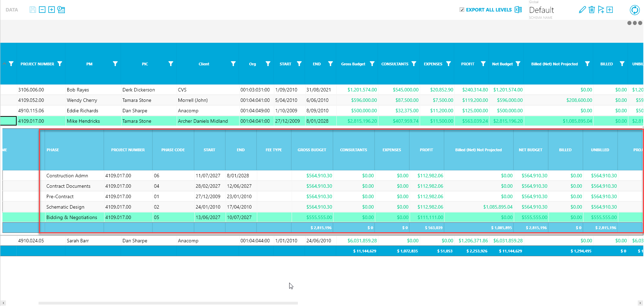Delete the schema using the trash icon
644x307 pixels.
coord(592,10)
